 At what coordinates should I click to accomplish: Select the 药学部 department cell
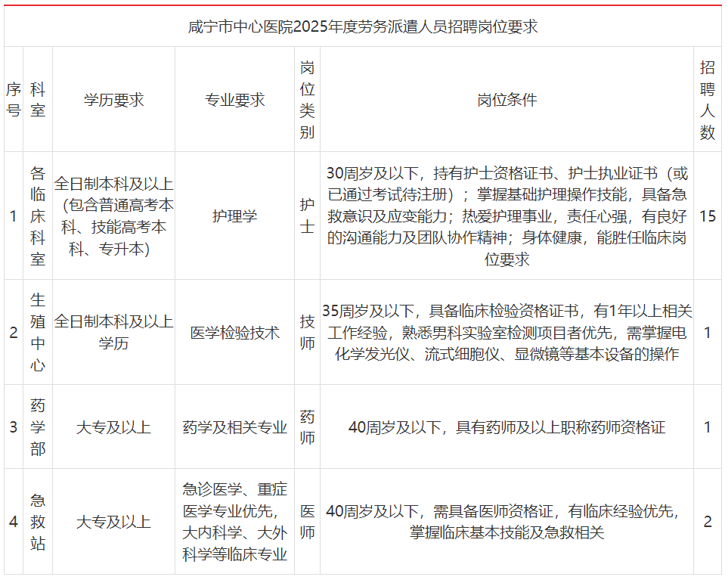(38, 426)
